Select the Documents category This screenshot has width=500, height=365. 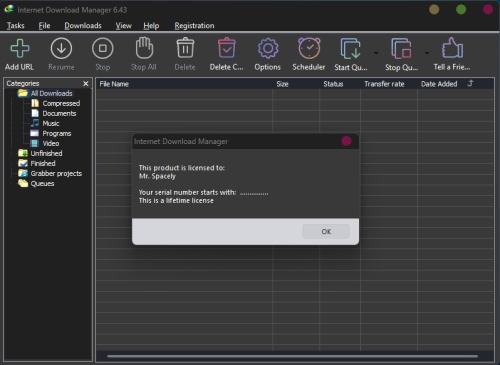click(59, 113)
